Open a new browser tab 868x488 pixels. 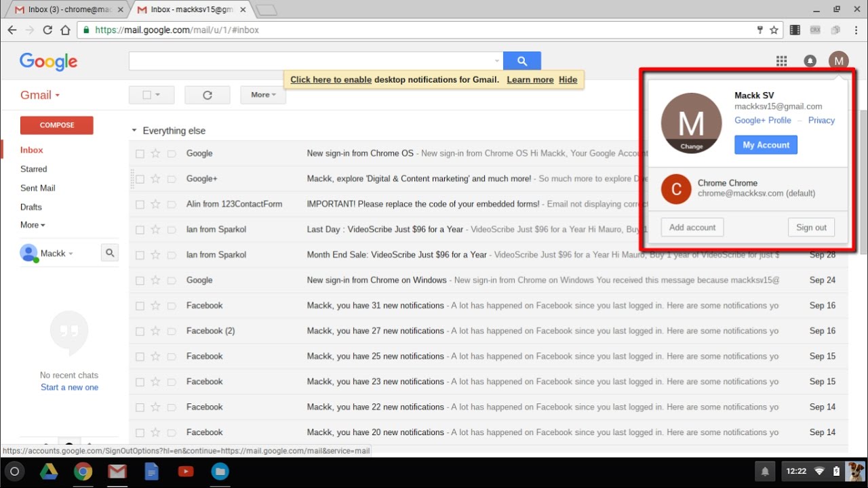point(267,9)
